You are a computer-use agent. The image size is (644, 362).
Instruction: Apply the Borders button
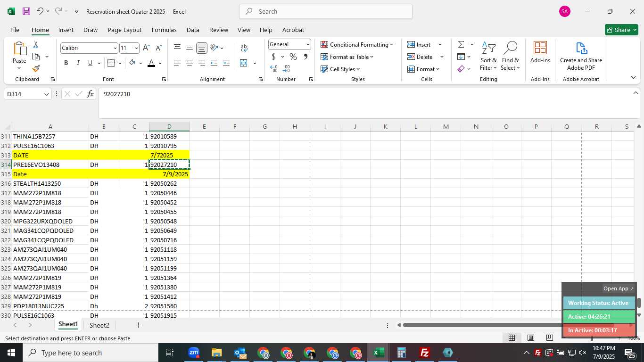pyautogui.click(x=111, y=63)
